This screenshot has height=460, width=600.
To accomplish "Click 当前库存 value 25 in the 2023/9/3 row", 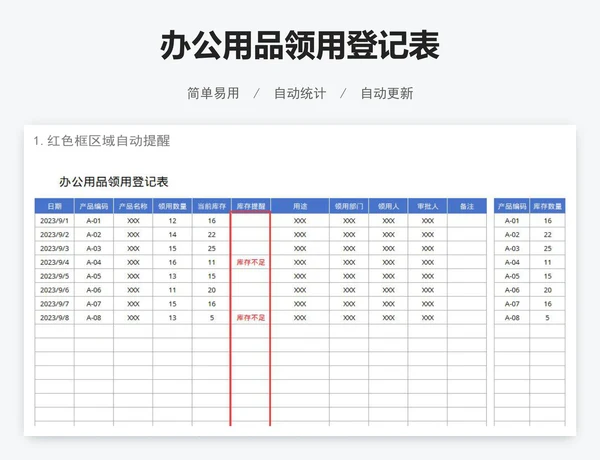I will point(212,248).
